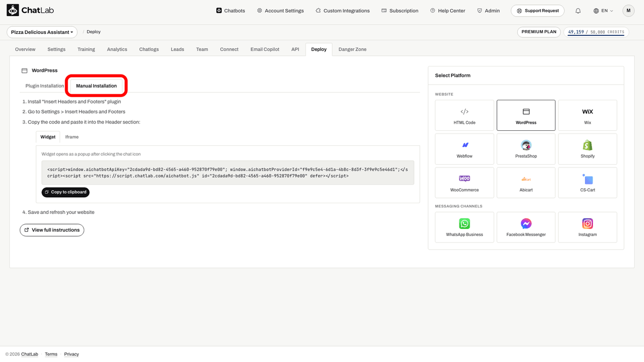Open the Terms link in footer

pos(51,354)
